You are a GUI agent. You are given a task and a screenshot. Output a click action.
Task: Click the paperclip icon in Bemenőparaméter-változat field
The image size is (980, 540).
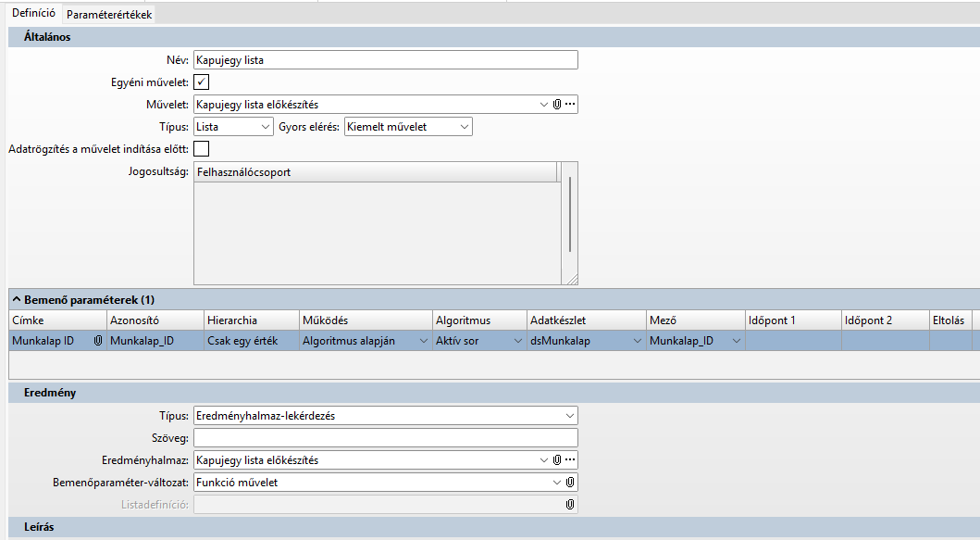pos(570,483)
